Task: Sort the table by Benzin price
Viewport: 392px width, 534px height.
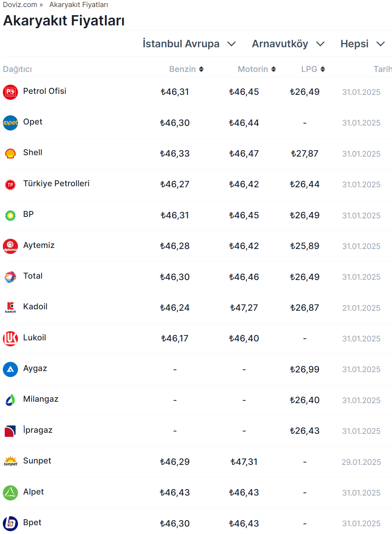Action: [x=186, y=69]
